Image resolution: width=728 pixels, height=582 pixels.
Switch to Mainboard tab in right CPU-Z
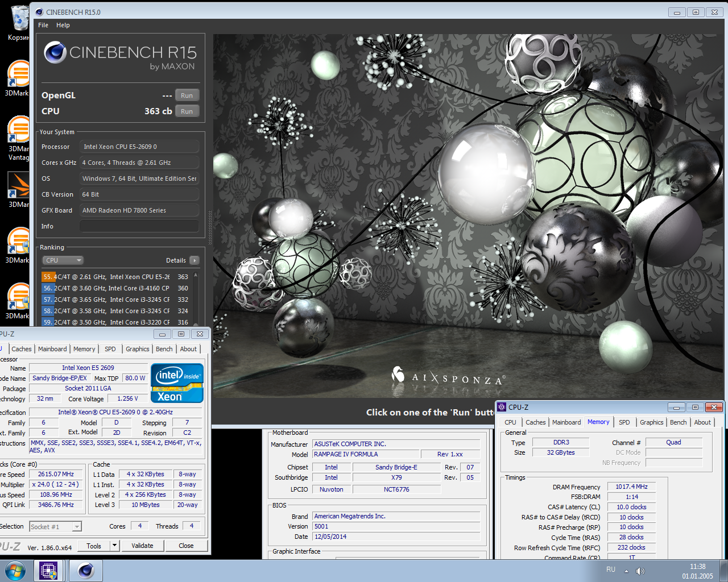(566, 422)
